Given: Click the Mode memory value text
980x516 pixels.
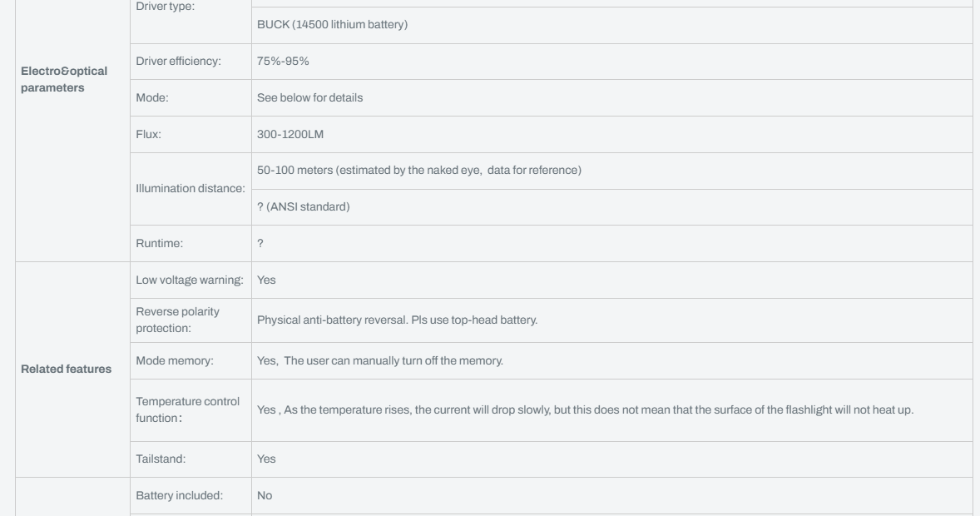Looking at the screenshot, I should click(x=380, y=361).
